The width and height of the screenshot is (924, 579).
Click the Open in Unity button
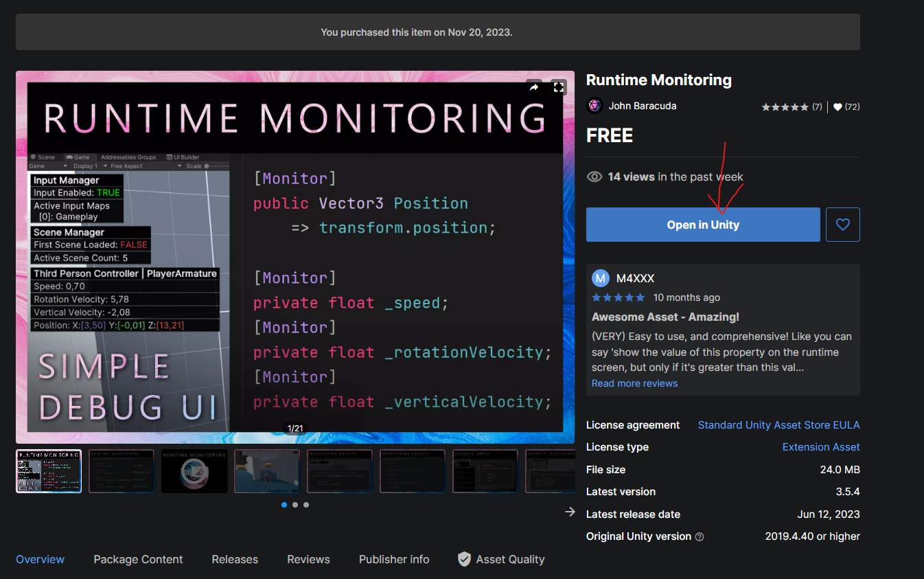tap(703, 225)
